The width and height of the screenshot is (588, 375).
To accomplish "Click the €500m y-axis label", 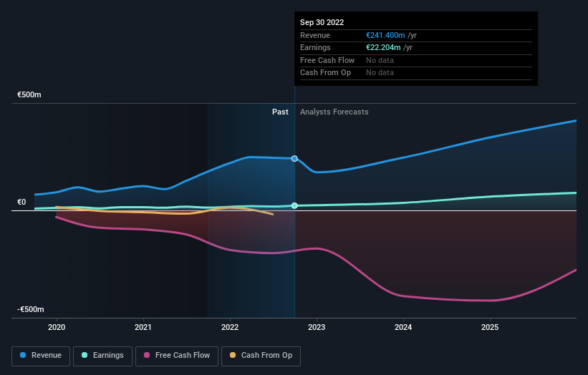I will [29, 94].
